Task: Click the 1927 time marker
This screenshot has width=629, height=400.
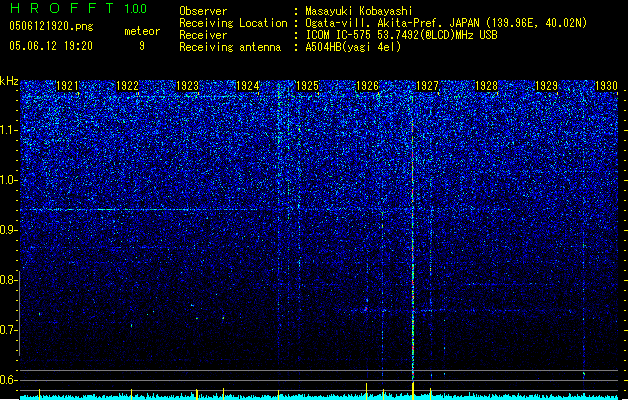Action: tap(428, 86)
